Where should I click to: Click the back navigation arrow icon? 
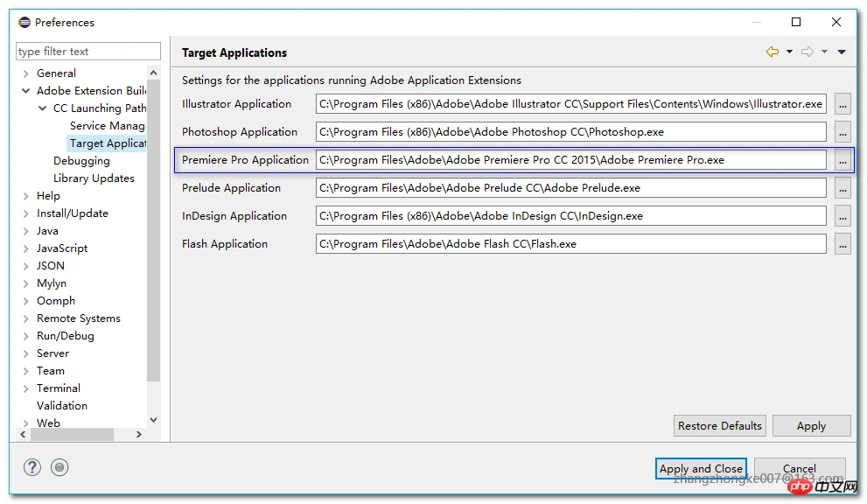point(773,52)
